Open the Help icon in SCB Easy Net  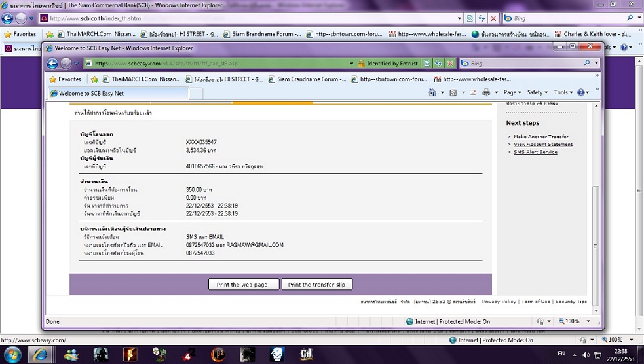580,92
